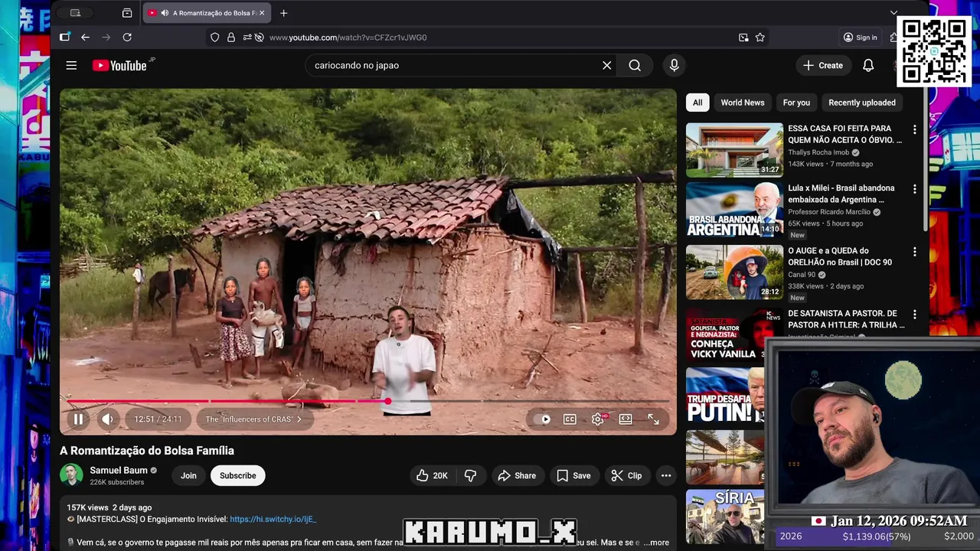Screen dimensions: 980x551
Task: Open options for 'ORELHÃO' video
Action: coord(914,252)
